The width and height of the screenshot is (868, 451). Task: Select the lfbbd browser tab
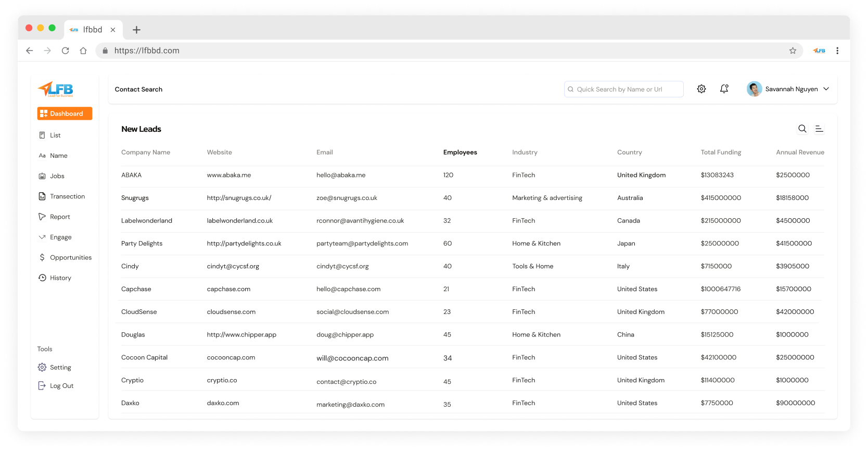(93, 30)
